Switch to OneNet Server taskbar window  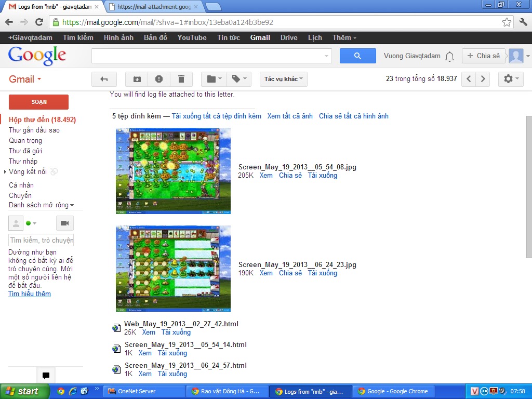[145, 391]
